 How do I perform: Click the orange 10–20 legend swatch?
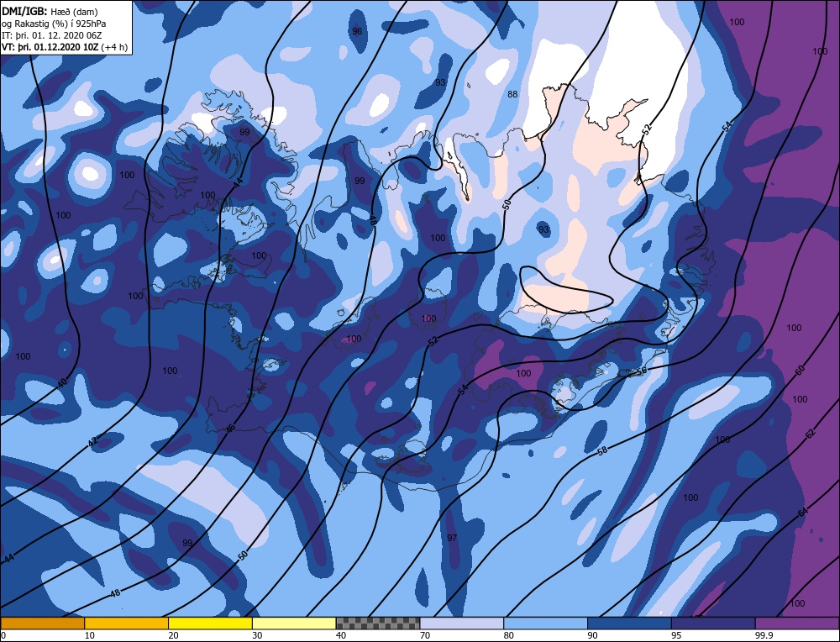[x=127, y=624]
